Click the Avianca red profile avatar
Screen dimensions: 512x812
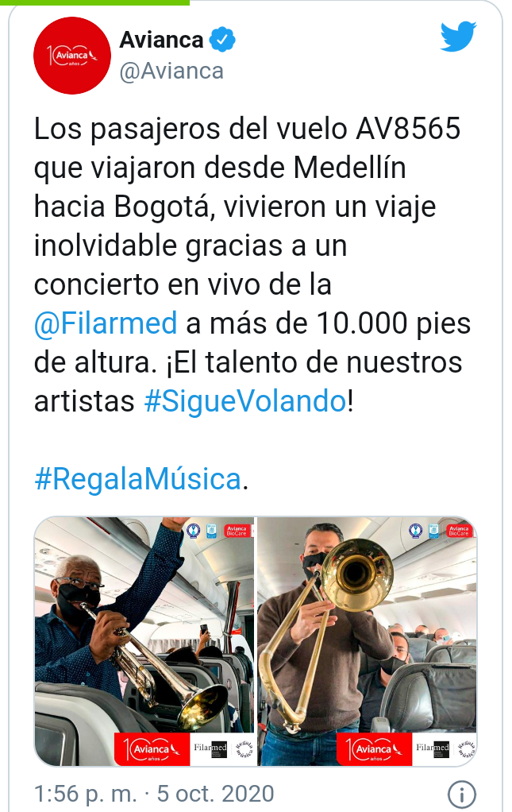(72, 56)
